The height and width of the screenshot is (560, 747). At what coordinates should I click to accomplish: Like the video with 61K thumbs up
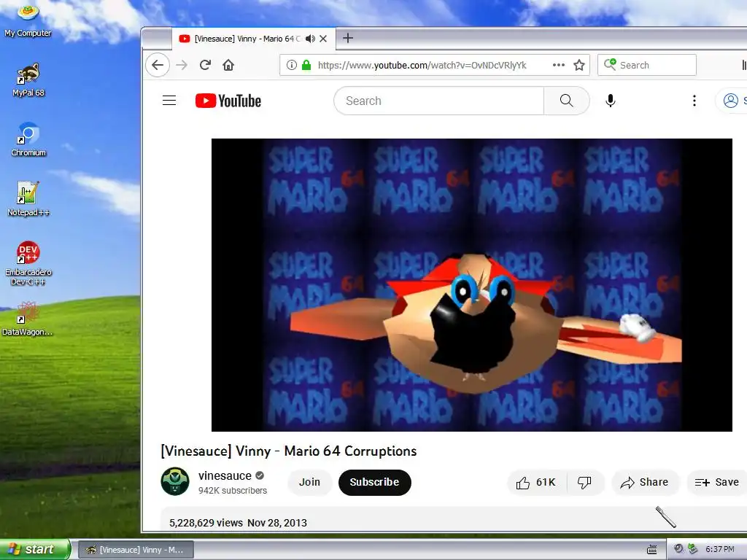[536, 483]
